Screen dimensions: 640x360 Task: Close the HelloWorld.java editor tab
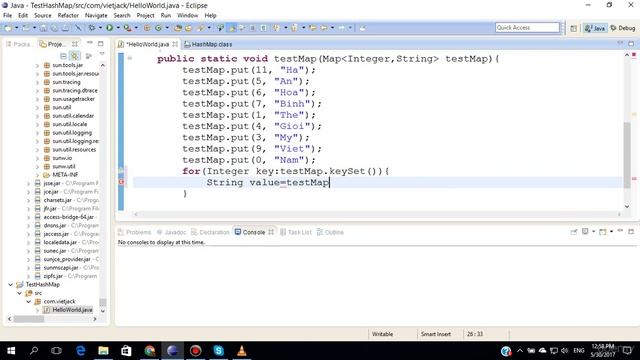click(x=175, y=44)
